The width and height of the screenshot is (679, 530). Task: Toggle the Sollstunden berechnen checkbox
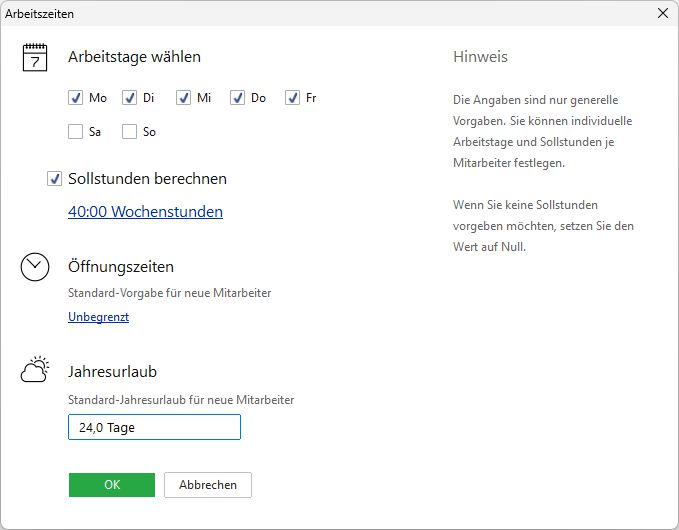point(55,179)
